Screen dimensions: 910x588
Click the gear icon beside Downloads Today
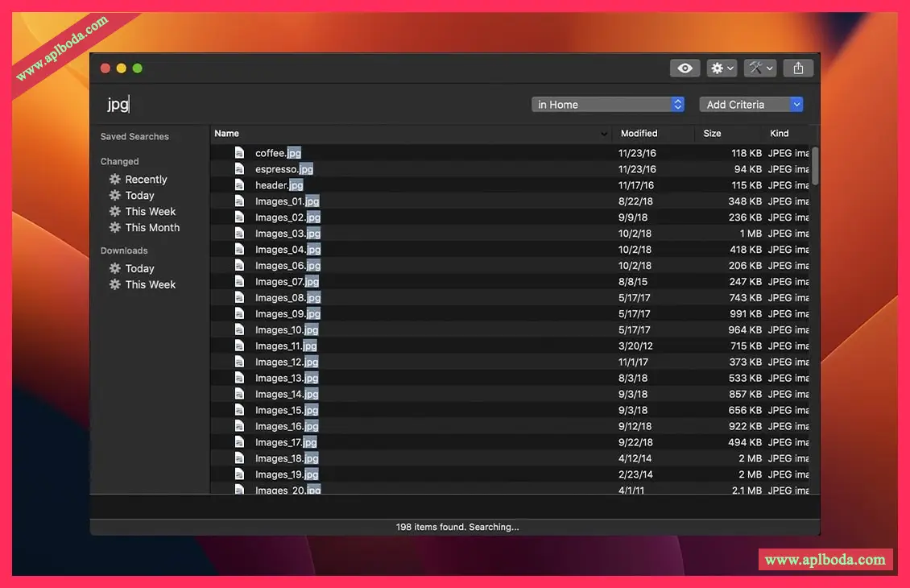pos(115,269)
